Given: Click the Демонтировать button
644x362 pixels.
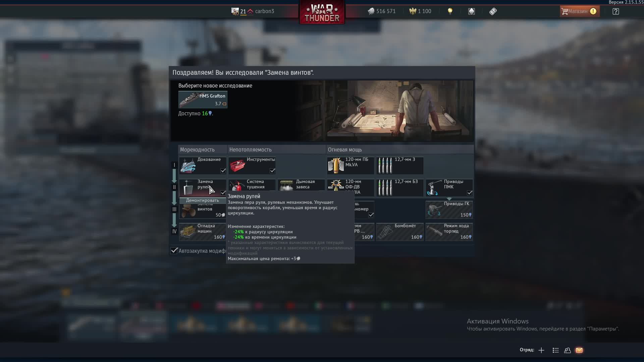Looking at the screenshot, I should click(202, 200).
